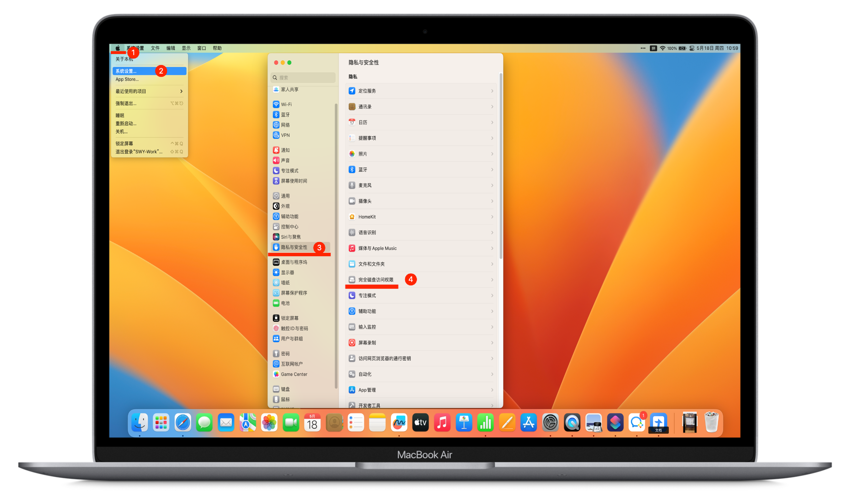
Task: Expand the 文件和文件夹 row chevron
Action: 492,264
